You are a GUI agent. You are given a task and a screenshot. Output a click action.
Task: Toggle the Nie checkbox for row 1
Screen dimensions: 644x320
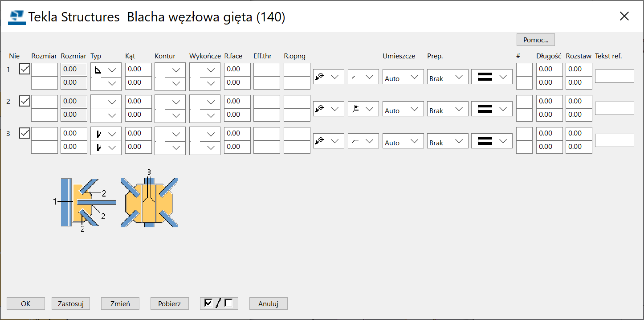point(24,69)
